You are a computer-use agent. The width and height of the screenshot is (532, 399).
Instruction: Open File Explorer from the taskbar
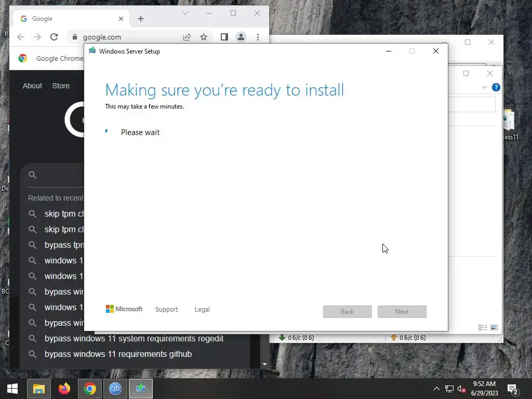pyautogui.click(x=38, y=389)
